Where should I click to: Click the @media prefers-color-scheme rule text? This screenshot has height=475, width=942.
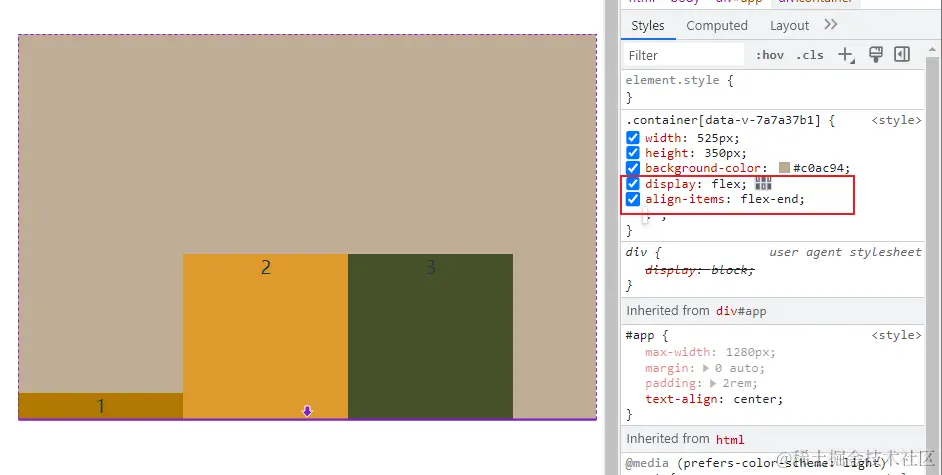(x=756, y=463)
